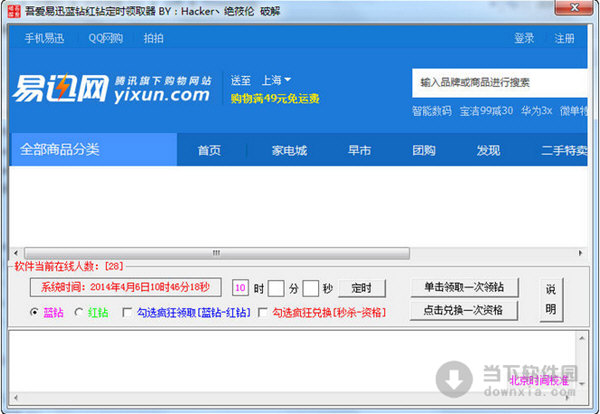Click the 易迅网 yixun.com logo
Screen dimensions: 600x414
pyautogui.click(x=111, y=88)
